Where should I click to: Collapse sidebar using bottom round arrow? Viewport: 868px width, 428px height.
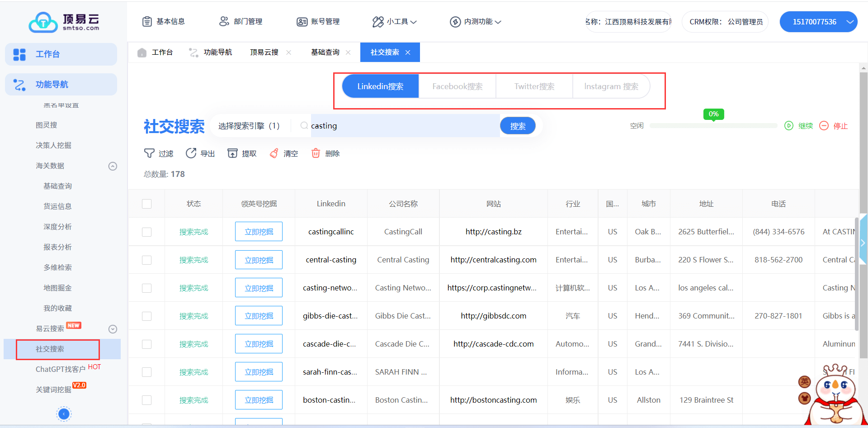(x=64, y=414)
